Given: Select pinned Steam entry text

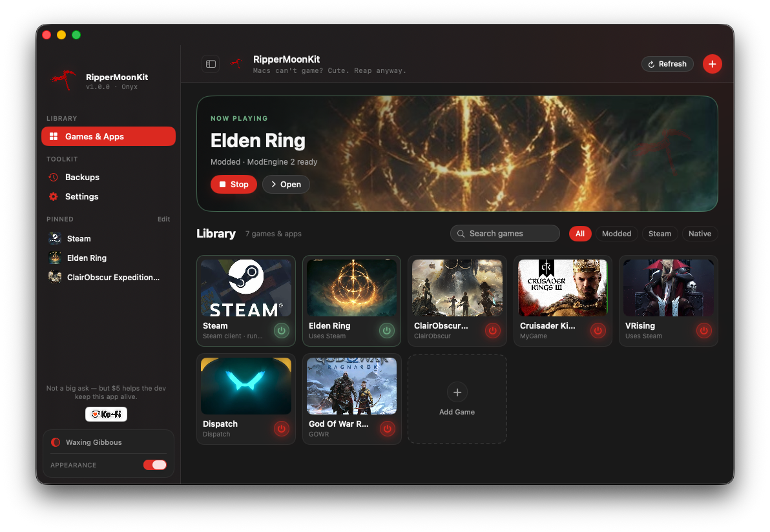Looking at the screenshot, I should (x=79, y=238).
